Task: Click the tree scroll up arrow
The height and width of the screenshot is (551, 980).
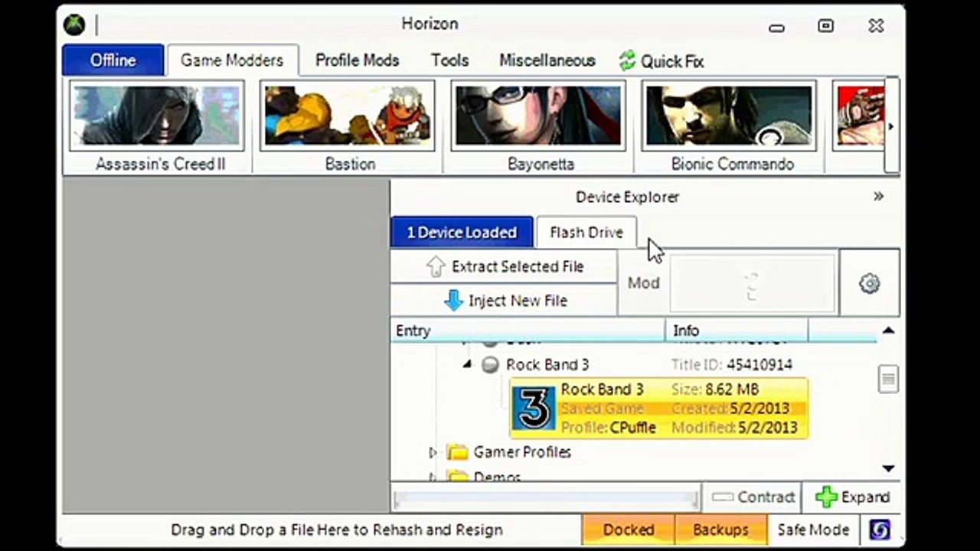Action: pyautogui.click(x=888, y=331)
